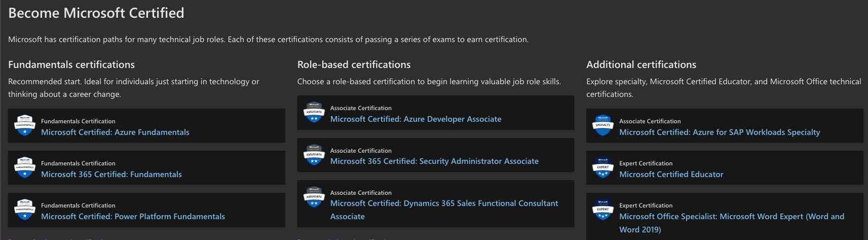
Task: Click Fundamentals Certification label above Azure Fundamentals
Action: click(x=78, y=121)
